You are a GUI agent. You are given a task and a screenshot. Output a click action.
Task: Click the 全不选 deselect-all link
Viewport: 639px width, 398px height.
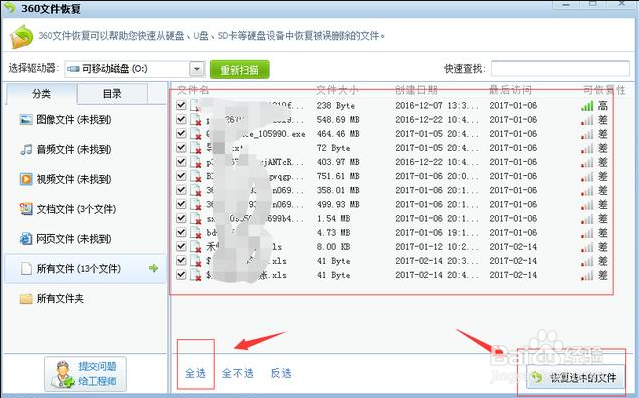pos(238,373)
